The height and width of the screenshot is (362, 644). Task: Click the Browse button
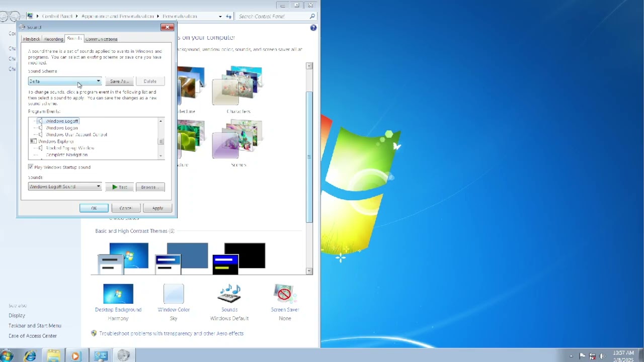(150, 187)
